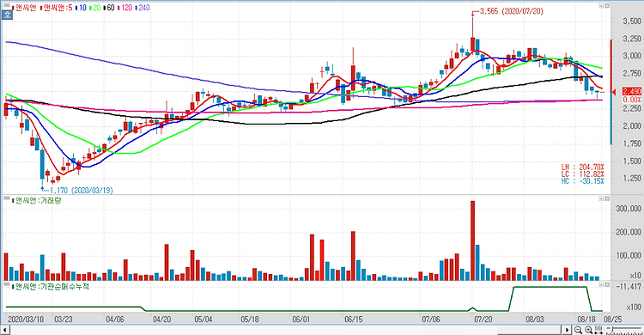Click the 08/25 date axis label

click(612, 320)
